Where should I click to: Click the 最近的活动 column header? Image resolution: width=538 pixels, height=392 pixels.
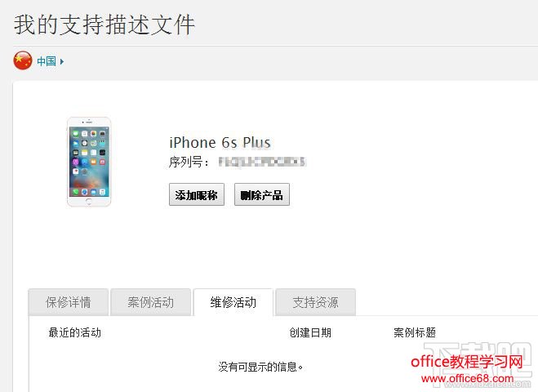click(75, 332)
